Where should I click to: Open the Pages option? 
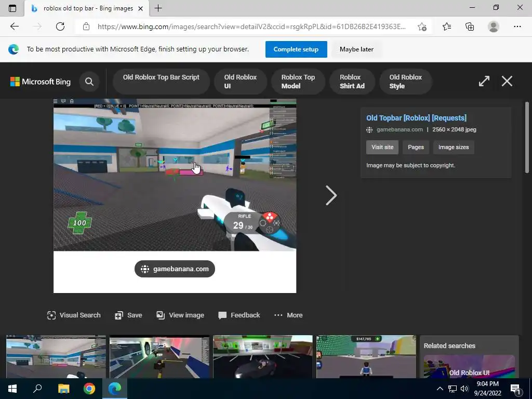coord(416,147)
